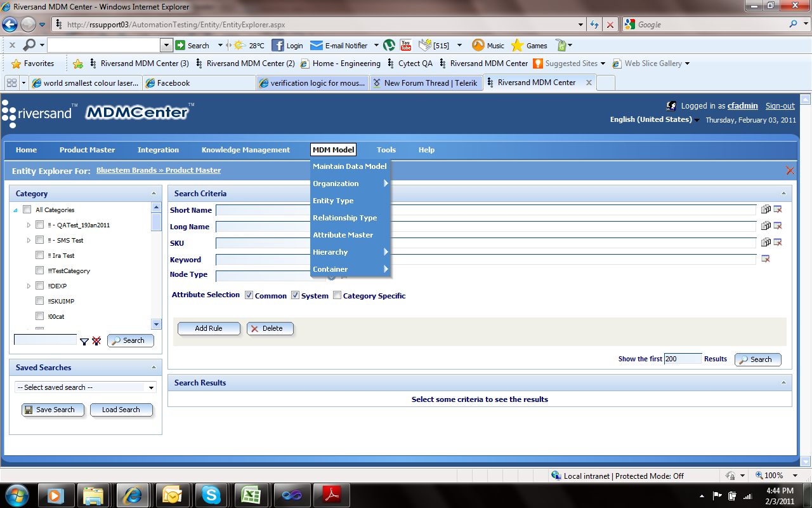Image resolution: width=812 pixels, height=508 pixels.
Task: Remove the category filter with crossed funnel icon
Action: pos(96,341)
